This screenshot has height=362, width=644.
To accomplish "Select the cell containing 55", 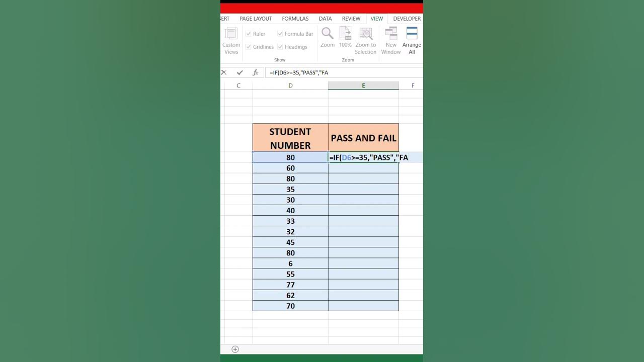I will [x=290, y=274].
